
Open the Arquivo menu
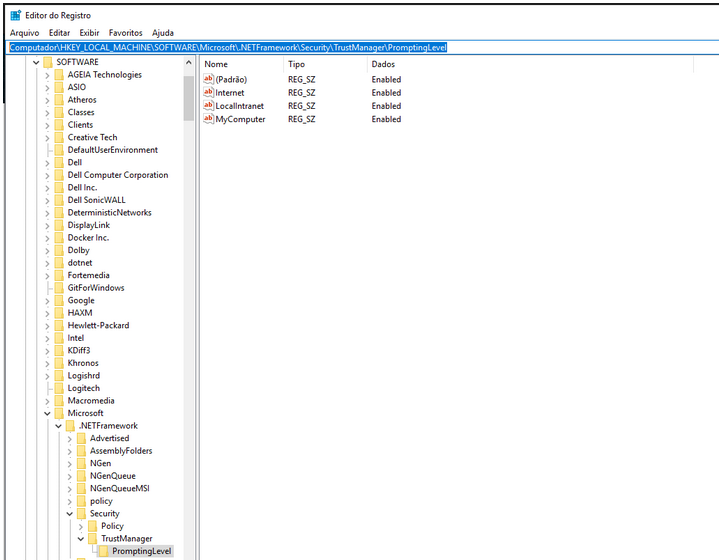click(x=24, y=33)
